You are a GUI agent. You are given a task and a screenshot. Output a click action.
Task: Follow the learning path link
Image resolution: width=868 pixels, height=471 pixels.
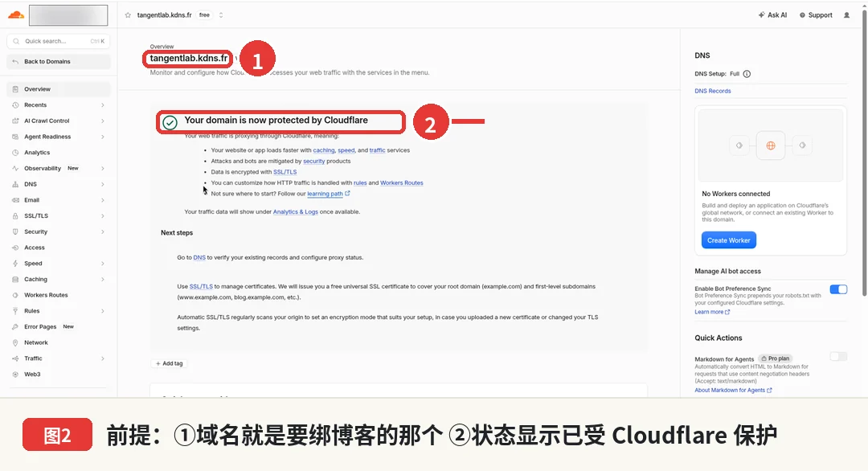point(328,194)
